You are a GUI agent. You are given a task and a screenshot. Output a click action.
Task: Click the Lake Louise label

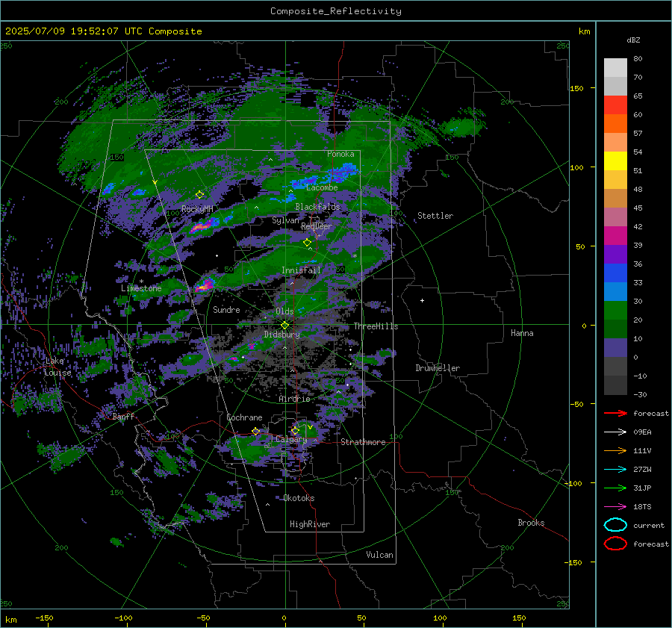click(57, 367)
